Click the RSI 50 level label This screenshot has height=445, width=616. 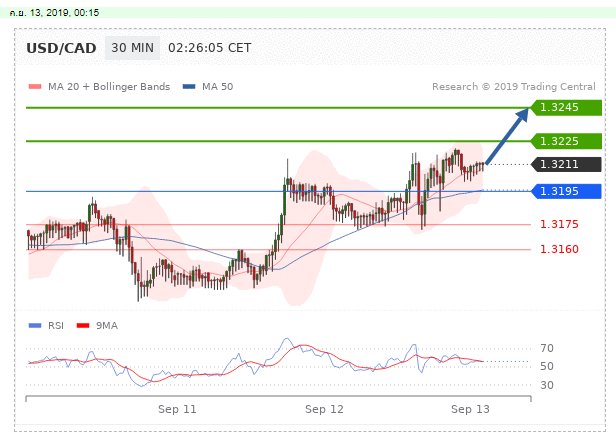coord(547,366)
